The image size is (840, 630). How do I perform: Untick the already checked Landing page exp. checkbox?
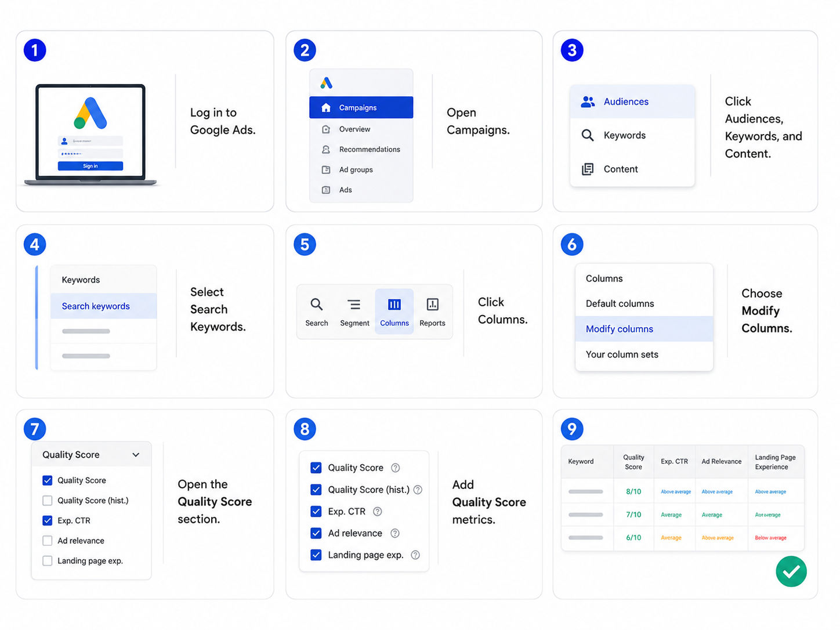coord(316,555)
